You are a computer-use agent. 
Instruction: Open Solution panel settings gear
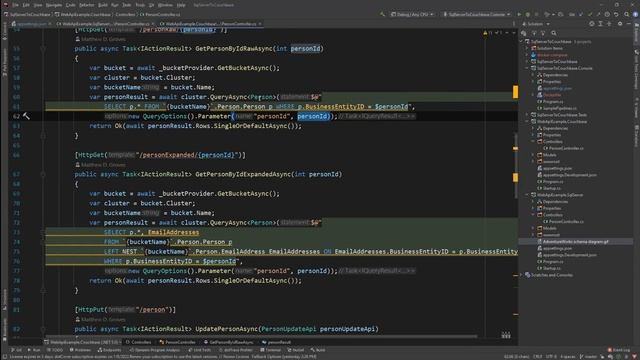pyautogui.click(x=620, y=24)
